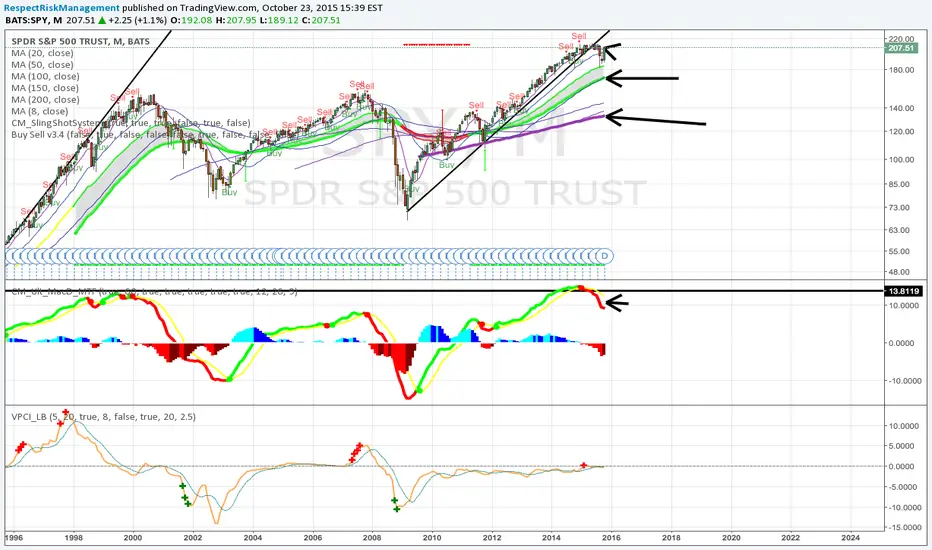Click the 2020 label on time axis
The image size is (932, 550).
[731, 538]
